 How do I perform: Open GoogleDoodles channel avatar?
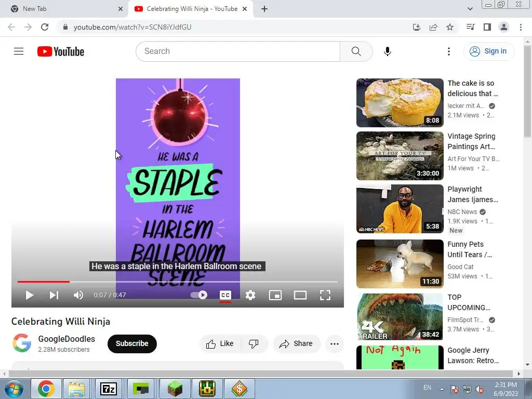(x=22, y=343)
